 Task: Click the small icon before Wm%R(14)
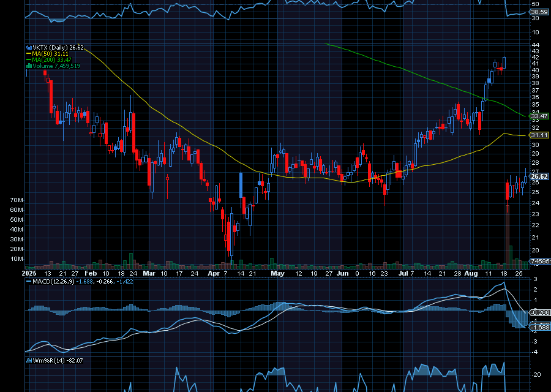point(29,360)
